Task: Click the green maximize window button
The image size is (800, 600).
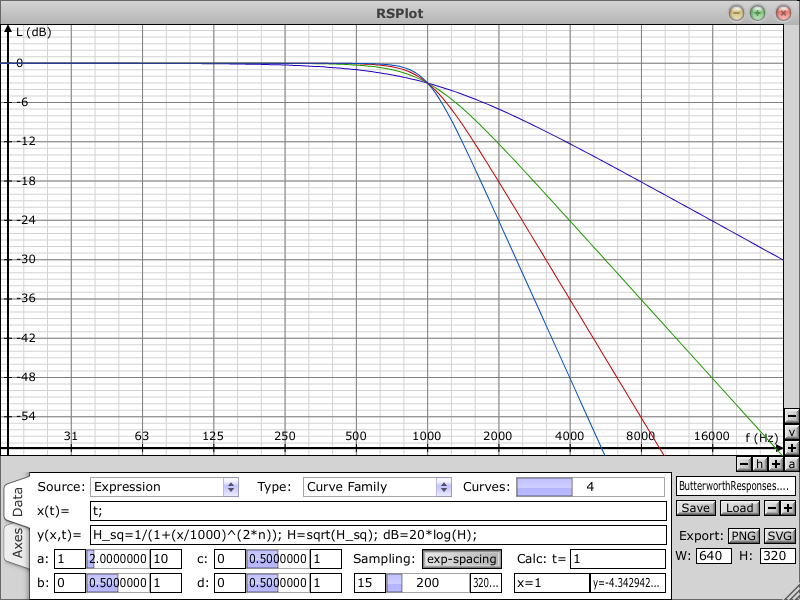Action: (758, 13)
